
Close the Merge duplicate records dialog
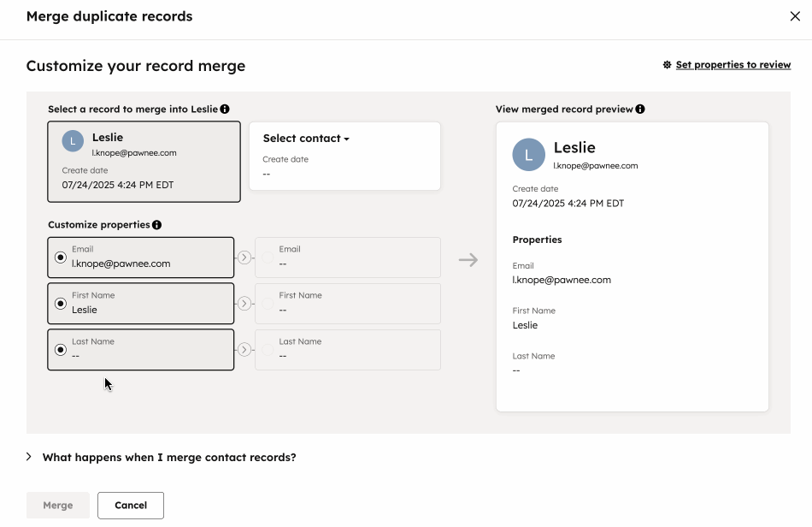coord(795,16)
